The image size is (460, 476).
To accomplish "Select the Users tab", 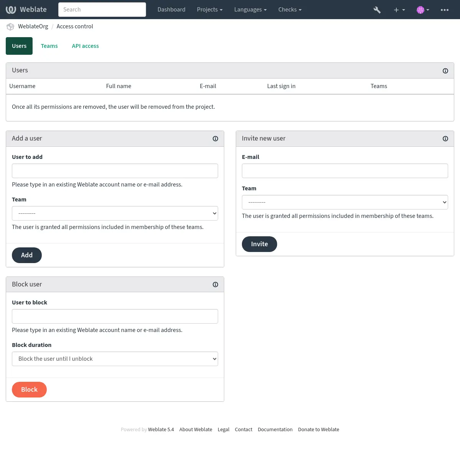I will [x=19, y=46].
